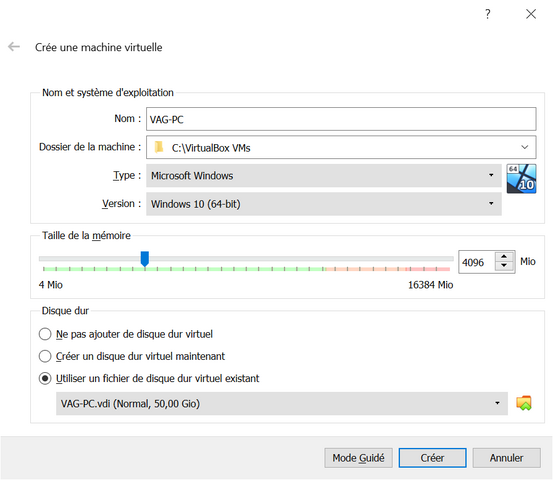Open the Version dropdown showing Windows 10 (64-bit)
Viewport: 553px width, 480px height.
[x=324, y=204]
